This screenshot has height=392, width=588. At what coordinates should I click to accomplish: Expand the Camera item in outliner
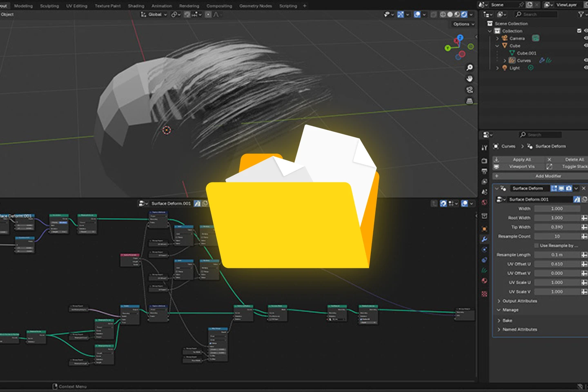click(x=497, y=38)
